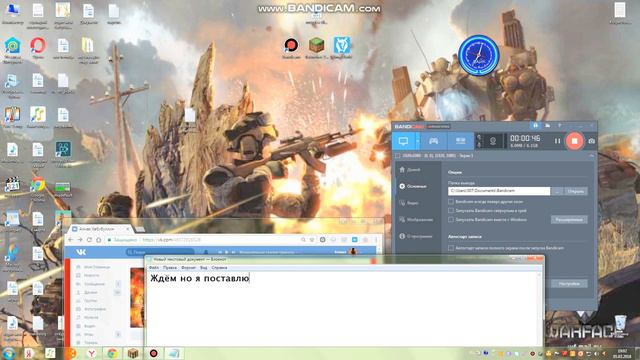Open the Видео tab in Bandicam sidebar

coord(409,203)
